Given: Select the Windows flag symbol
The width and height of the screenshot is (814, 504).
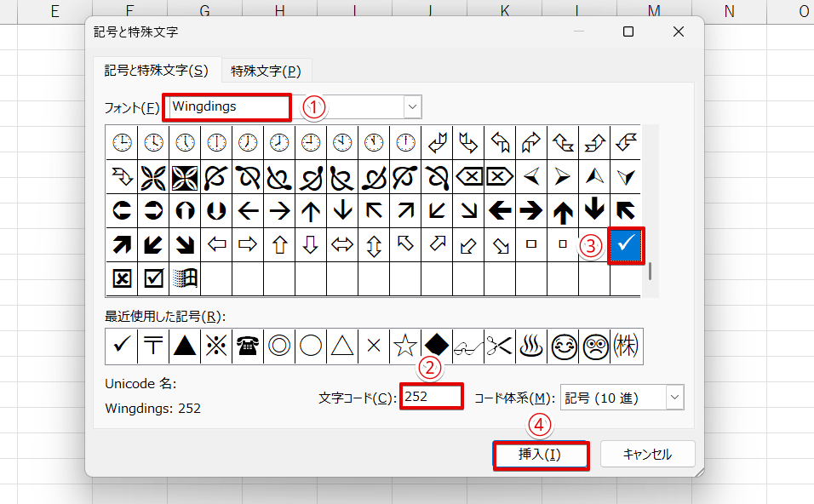Looking at the screenshot, I should pos(185,278).
